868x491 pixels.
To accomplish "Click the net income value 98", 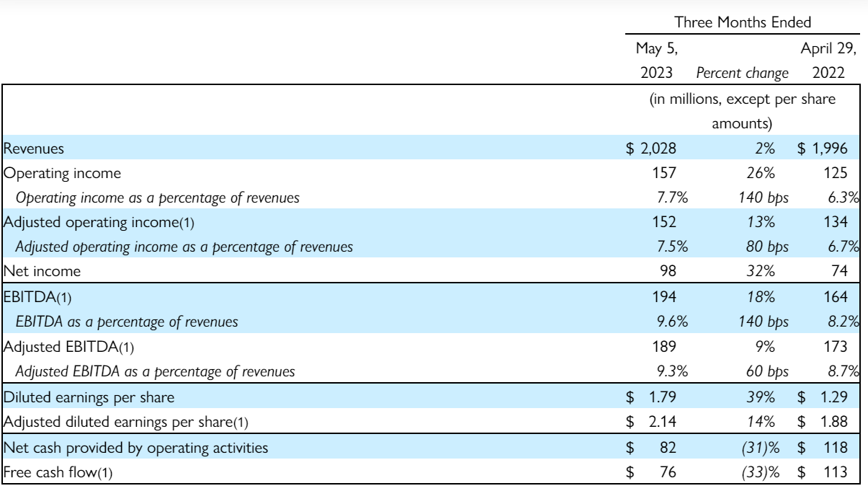I will 666,272.
